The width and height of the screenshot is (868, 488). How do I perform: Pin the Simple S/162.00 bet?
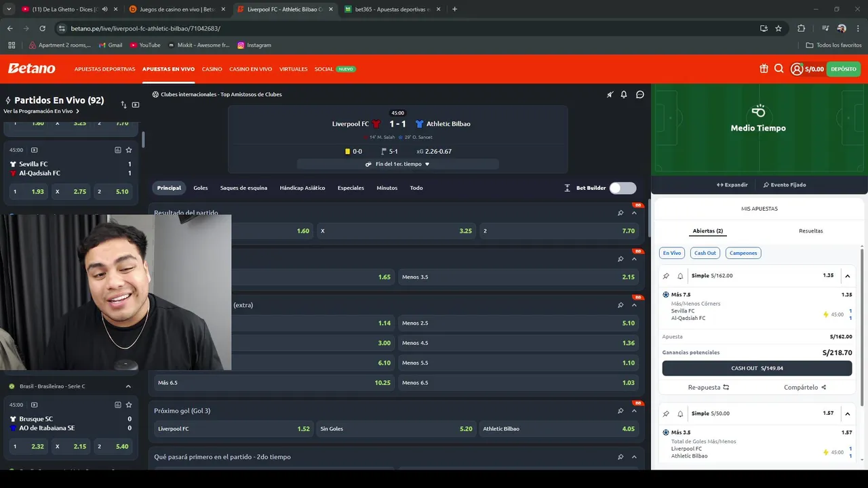point(666,276)
